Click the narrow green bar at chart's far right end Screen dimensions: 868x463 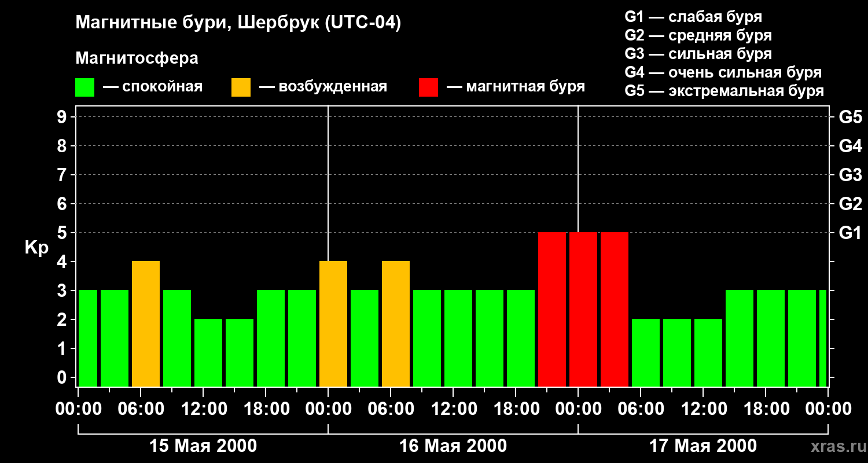823,339
